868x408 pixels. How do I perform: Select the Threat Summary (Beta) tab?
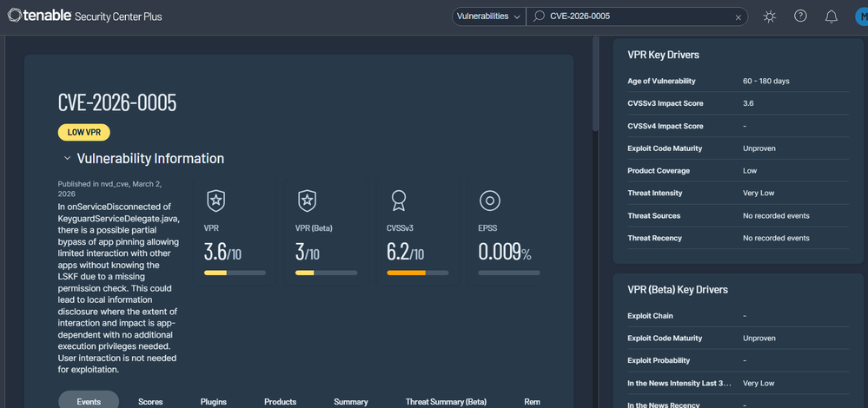coord(446,401)
